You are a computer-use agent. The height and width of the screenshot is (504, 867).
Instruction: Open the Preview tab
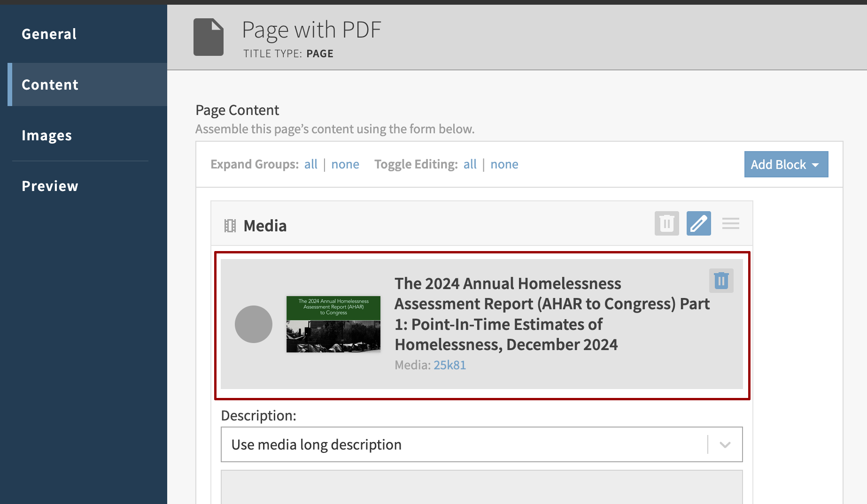[49, 185]
